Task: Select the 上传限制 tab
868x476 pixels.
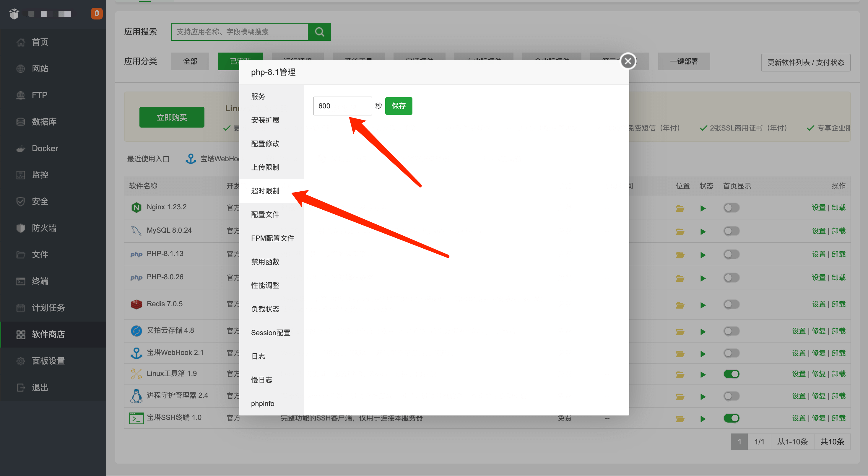Action: (x=272, y=167)
